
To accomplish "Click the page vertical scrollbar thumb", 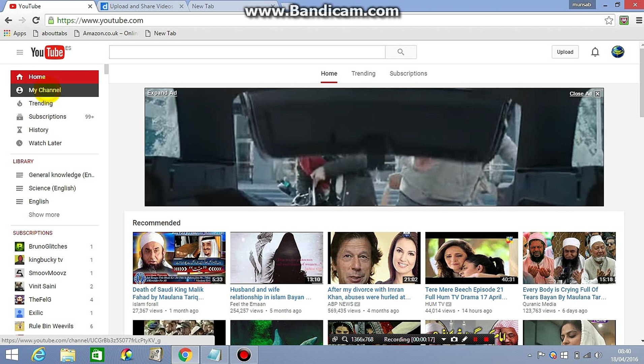I will coord(641,83).
